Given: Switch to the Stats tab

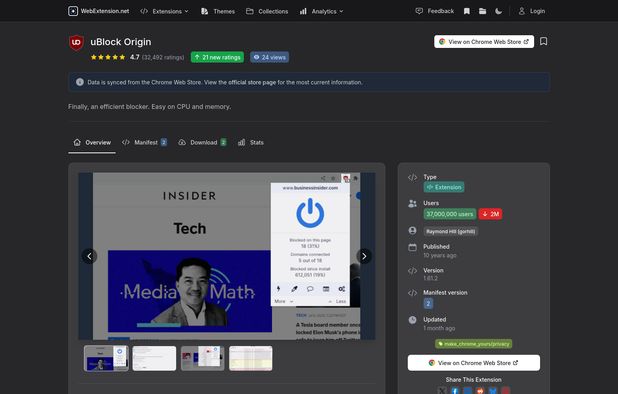Looking at the screenshot, I should [x=251, y=143].
